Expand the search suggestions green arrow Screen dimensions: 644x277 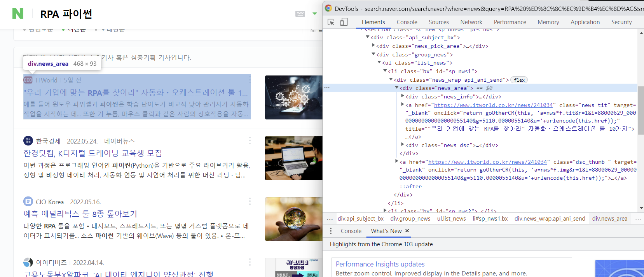pos(315,14)
